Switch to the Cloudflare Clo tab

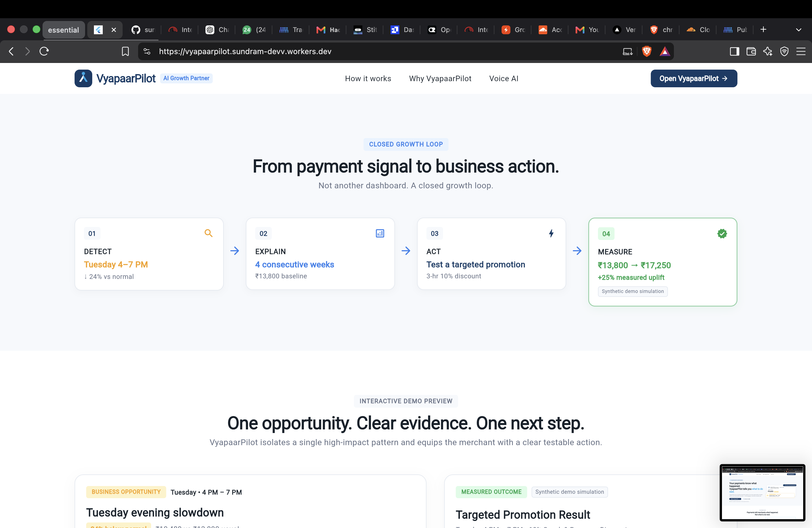click(x=698, y=30)
